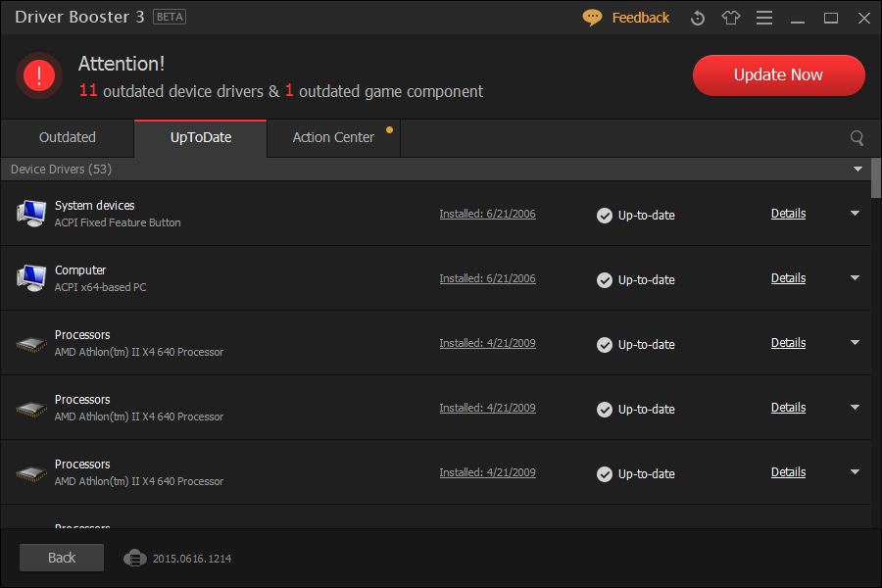Open the hamburger menu icon
The image size is (882, 588).
(x=764, y=18)
